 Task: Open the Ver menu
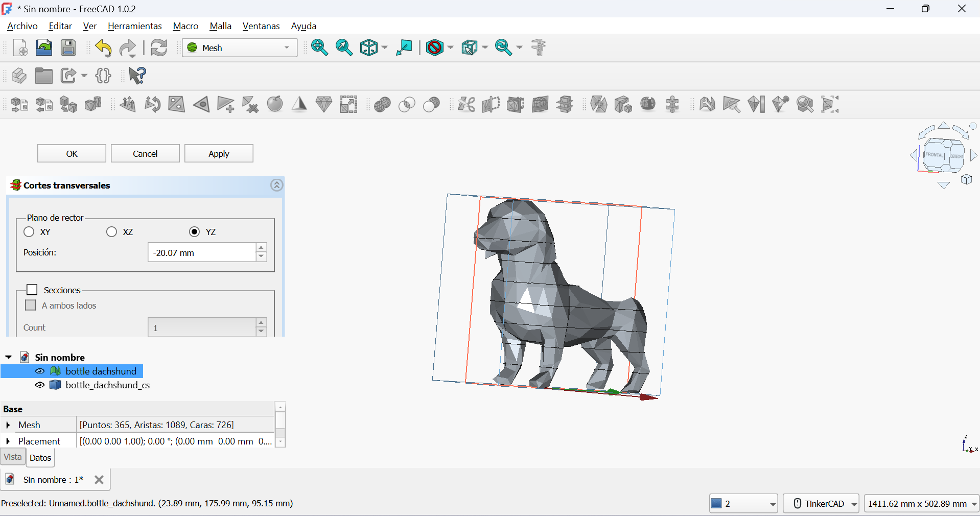(90, 26)
